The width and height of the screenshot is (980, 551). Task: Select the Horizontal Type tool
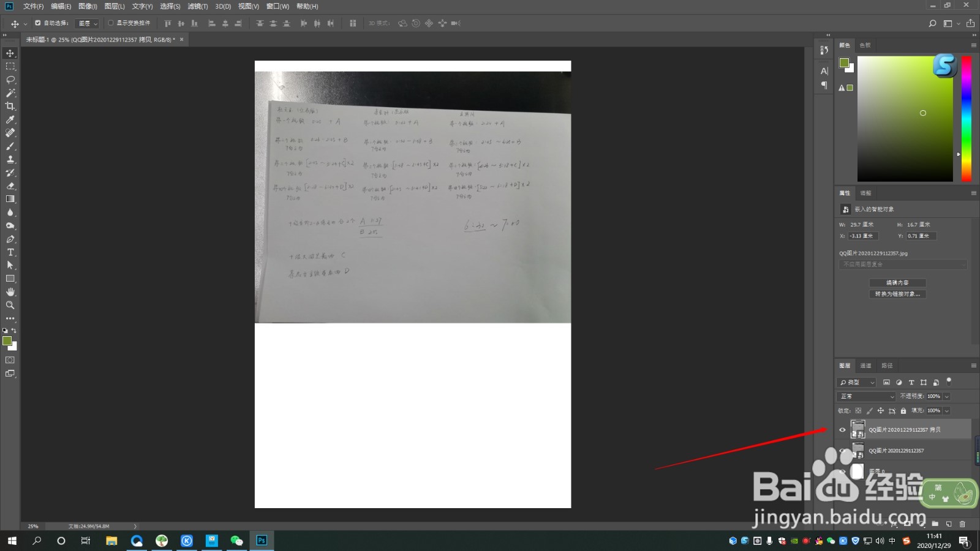[x=10, y=252]
